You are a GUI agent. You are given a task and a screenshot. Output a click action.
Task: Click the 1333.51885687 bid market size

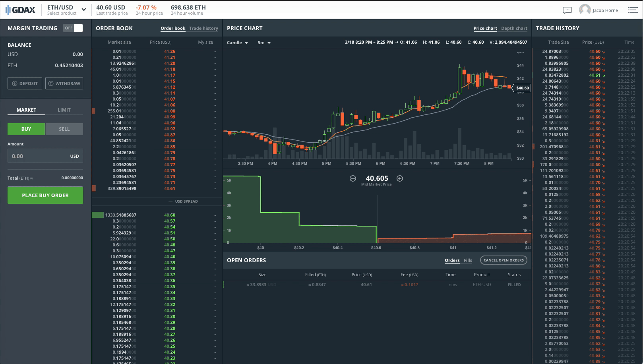tap(121, 215)
